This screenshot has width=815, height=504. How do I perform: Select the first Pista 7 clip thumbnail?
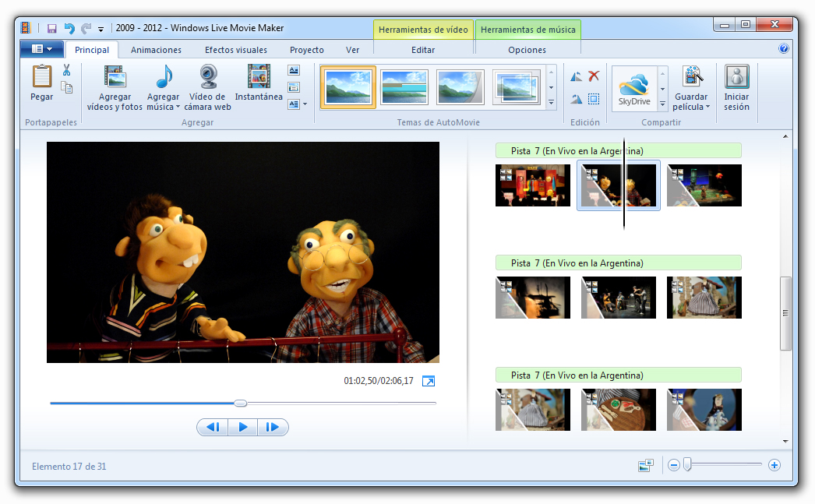coord(532,185)
